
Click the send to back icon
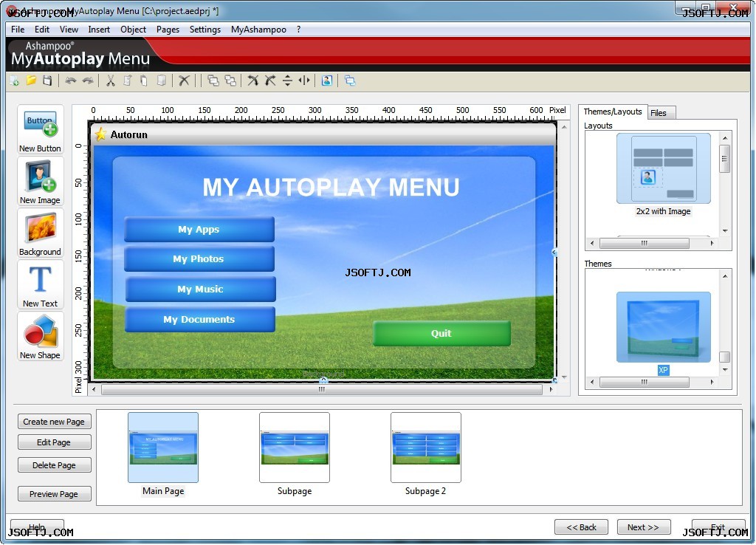tap(230, 80)
